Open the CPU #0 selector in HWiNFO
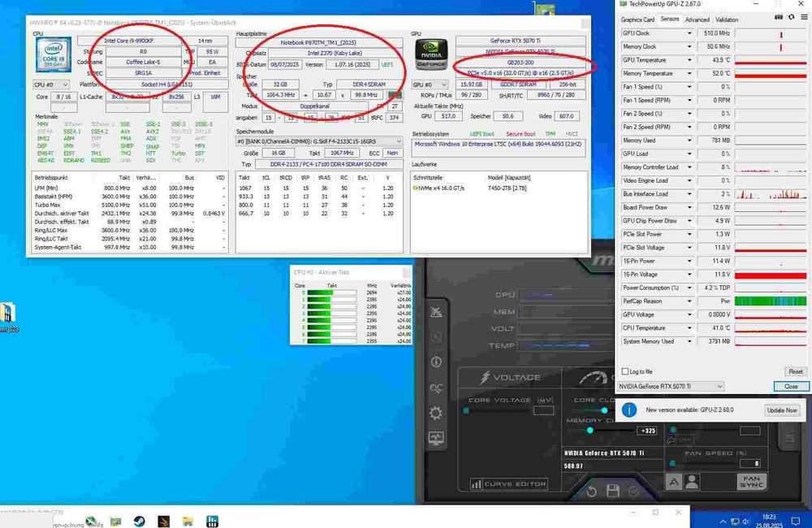Screen dimensions: 812x528 (50, 84)
